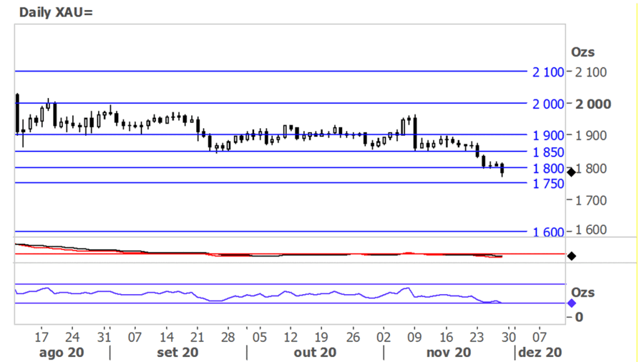Viewport: 644px width, 362px height.
Task: Pick the '21' date tick on the time axis
Action: pyautogui.click(x=197, y=338)
